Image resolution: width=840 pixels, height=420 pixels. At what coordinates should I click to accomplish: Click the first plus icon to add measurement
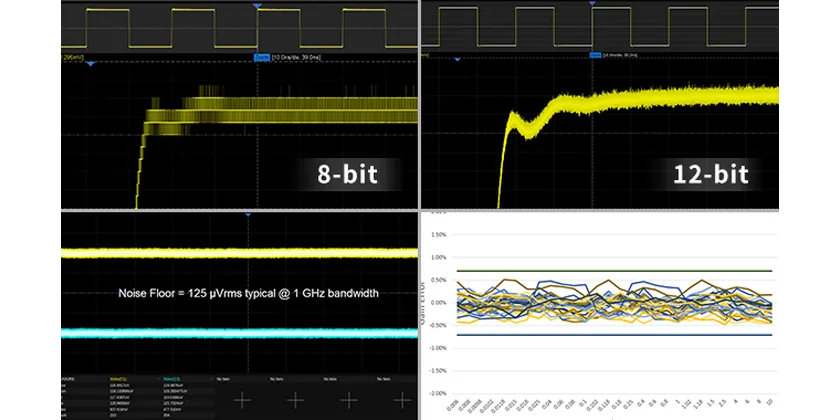[x=242, y=400]
